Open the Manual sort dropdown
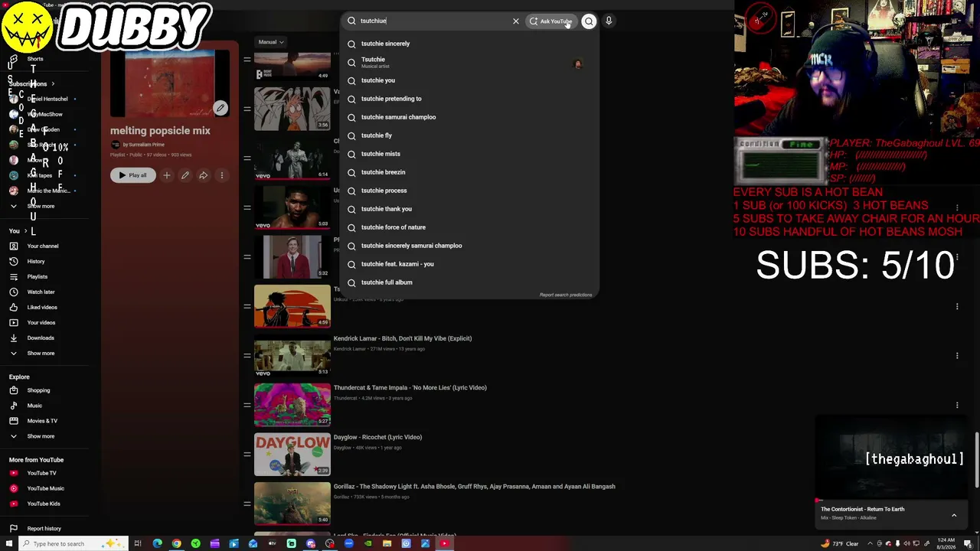 [270, 42]
